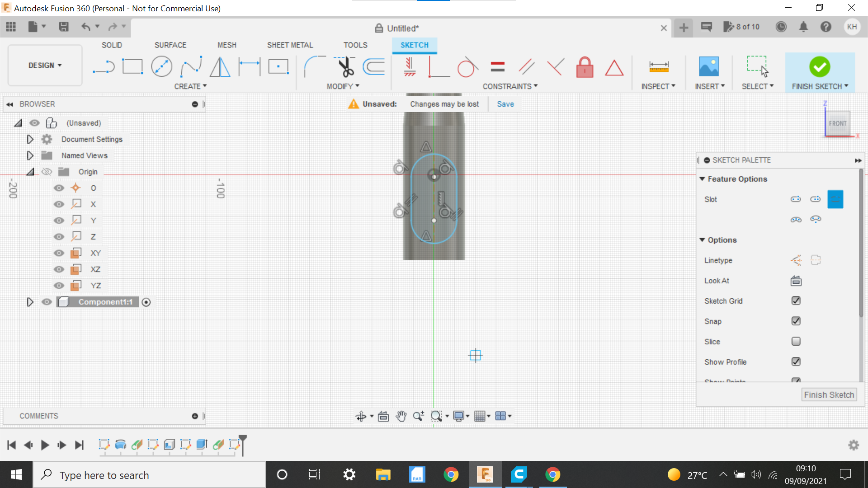Open the SKETCH menu tab
868x488 pixels.
click(x=414, y=45)
